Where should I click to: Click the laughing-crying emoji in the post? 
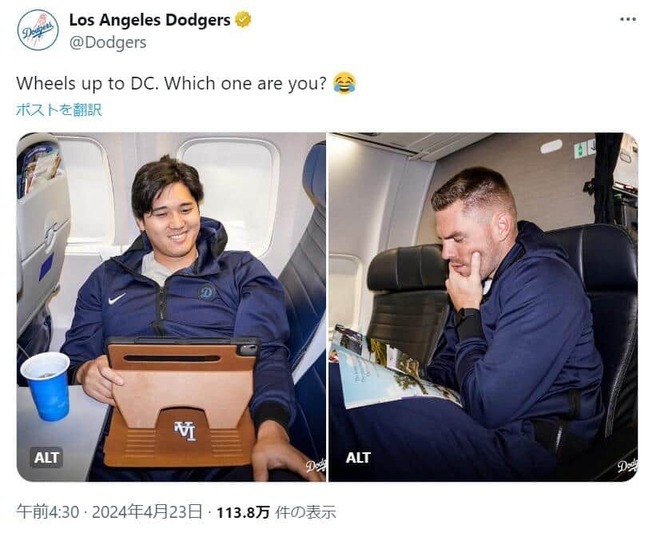click(x=344, y=83)
